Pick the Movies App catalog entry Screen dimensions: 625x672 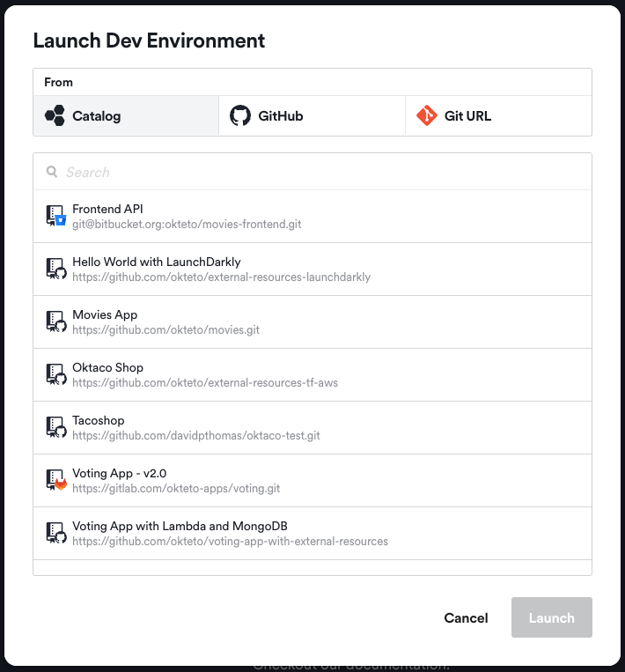click(312, 321)
